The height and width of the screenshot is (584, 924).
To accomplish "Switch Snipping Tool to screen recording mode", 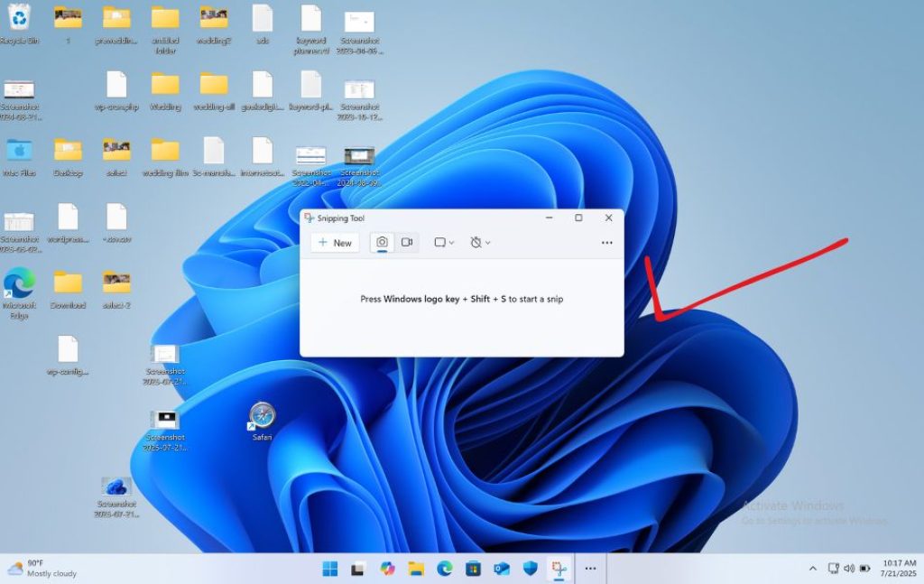I will tap(407, 243).
